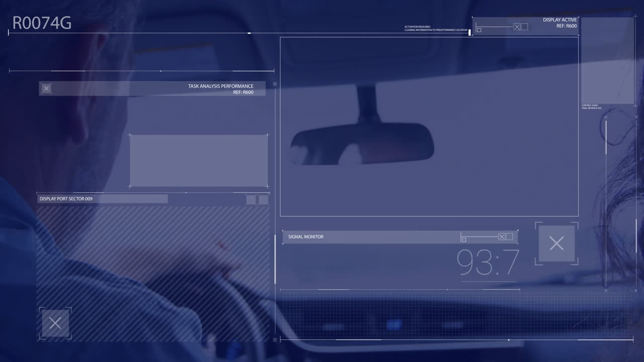644x362 pixels.
Task: Click the square icon after Display Active X
Action: [x=525, y=27]
